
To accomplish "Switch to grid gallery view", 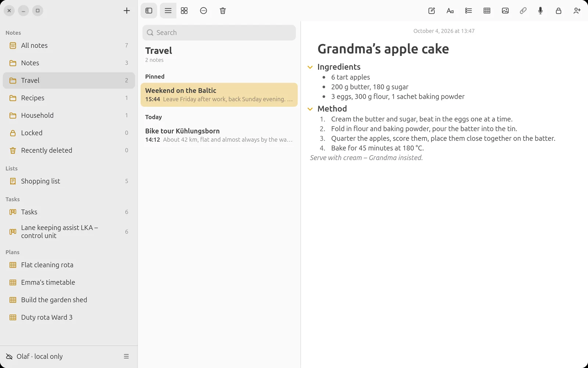I will point(184,11).
